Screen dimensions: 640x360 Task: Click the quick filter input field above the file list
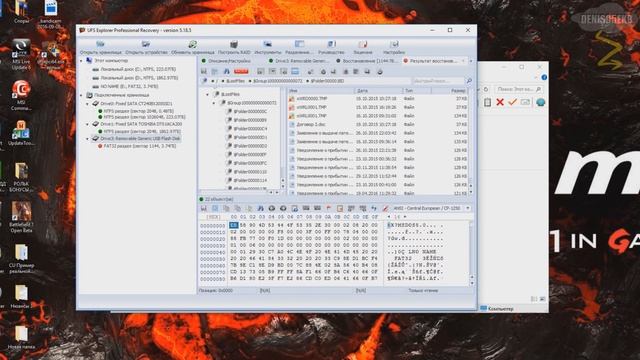[x=438, y=81]
